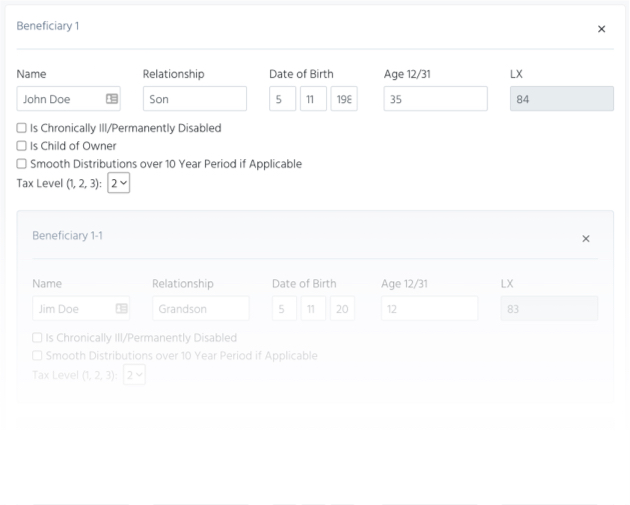Image resolution: width=630 pixels, height=505 pixels.
Task: Click the Relationship field containing Grandson
Action: tap(200, 309)
